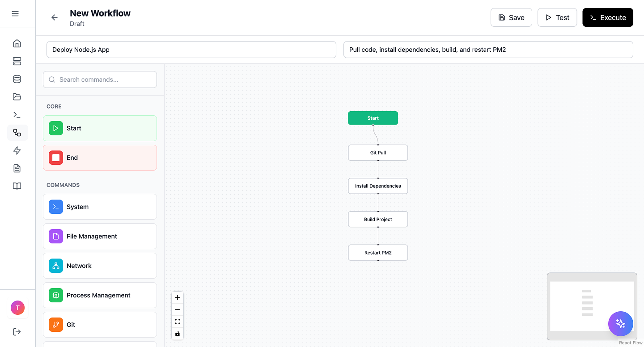Open the Terminal icon in the sidebar
This screenshot has height=347, width=644.
(17, 114)
